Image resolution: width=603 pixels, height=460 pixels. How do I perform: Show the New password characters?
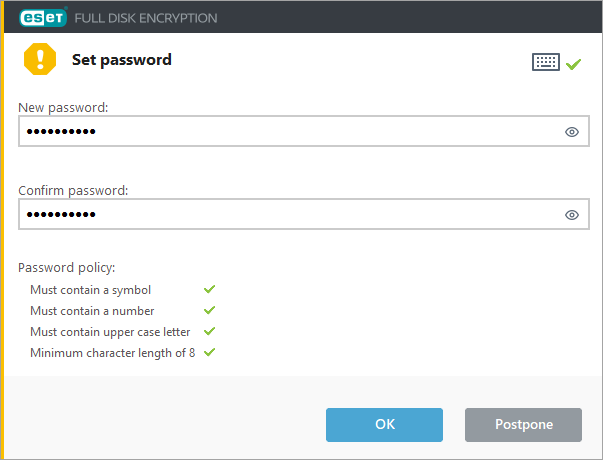(572, 132)
